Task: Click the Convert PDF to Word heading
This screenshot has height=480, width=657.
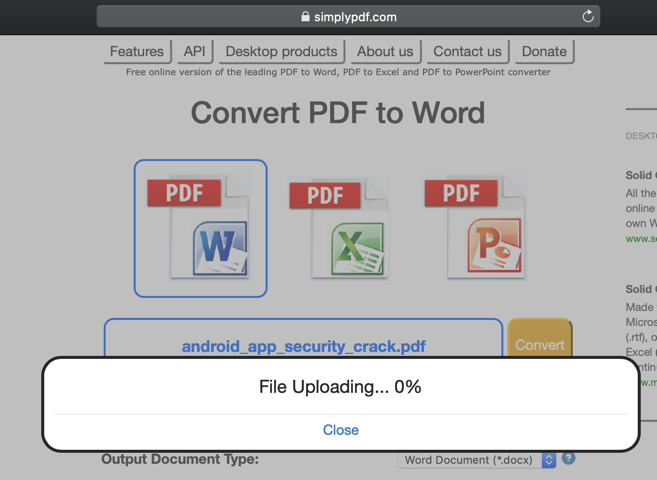Action: 338,112
